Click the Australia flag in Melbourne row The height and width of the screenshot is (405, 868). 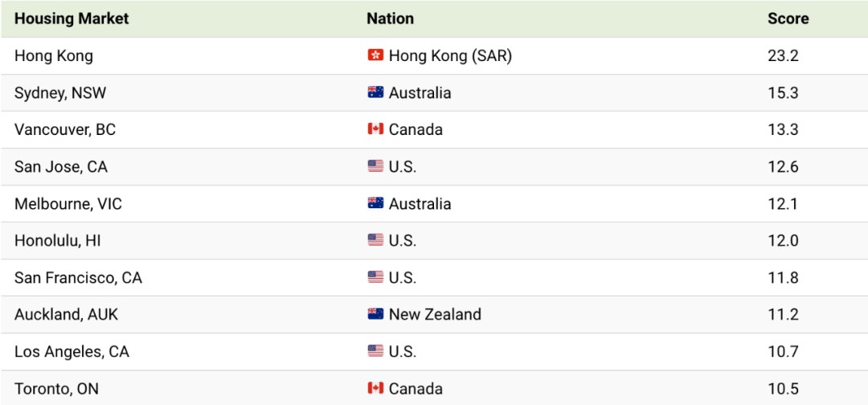click(375, 203)
